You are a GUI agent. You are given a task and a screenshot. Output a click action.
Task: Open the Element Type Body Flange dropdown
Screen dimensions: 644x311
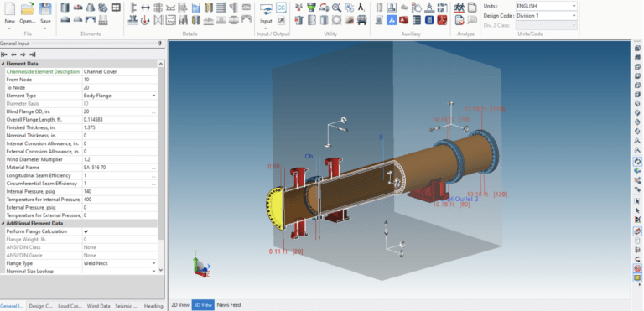pos(154,96)
